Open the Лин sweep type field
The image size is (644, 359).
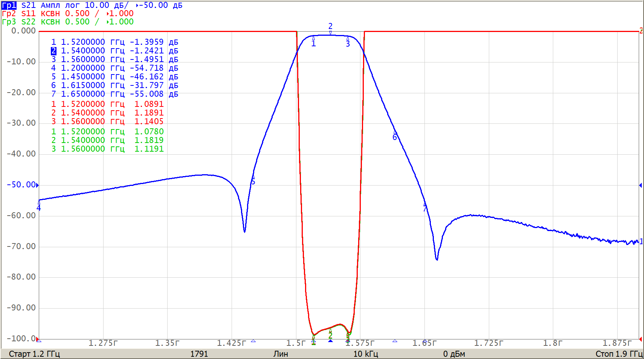click(x=281, y=354)
